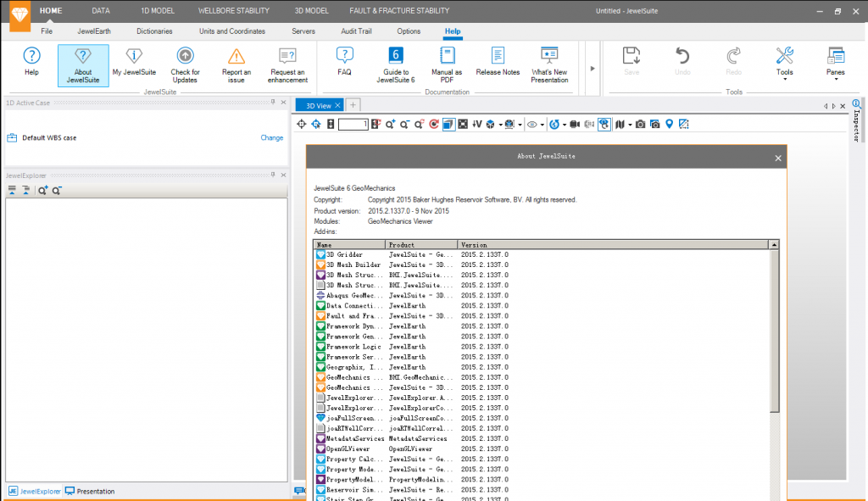868x501 pixels.
Task: Open the File menu
Action: point(47,31)
